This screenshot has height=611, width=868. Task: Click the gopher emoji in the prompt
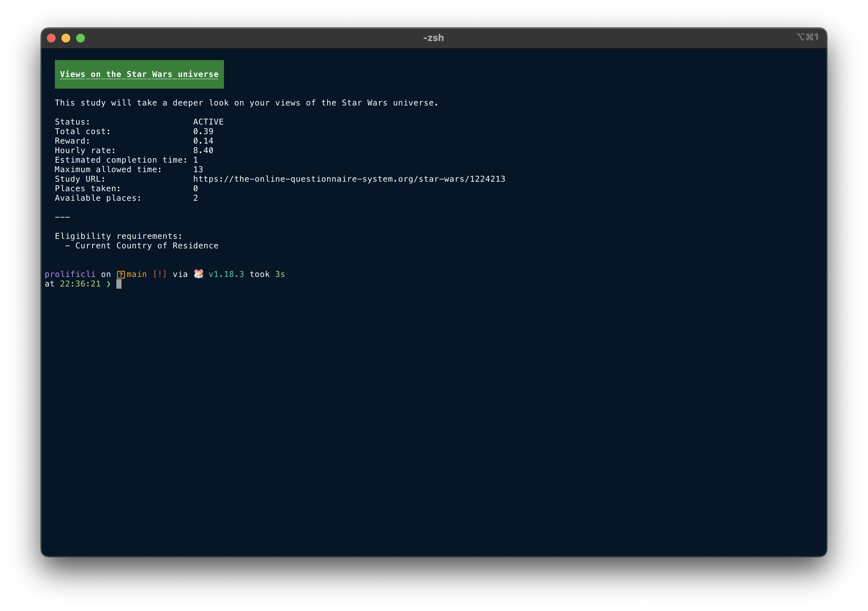(198, 274)
